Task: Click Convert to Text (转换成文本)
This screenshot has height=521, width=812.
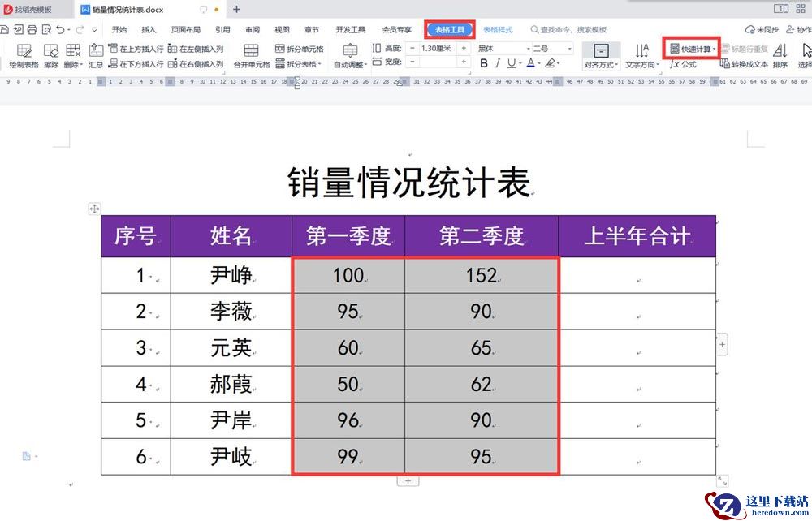Action: click(x=744, y=63)
